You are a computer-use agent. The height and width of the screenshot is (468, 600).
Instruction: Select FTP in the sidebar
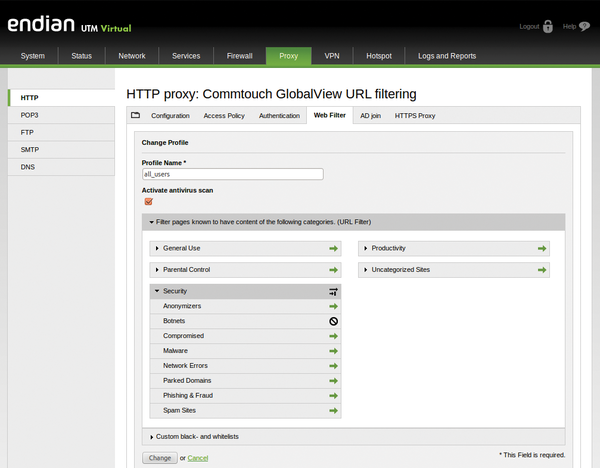click(61, 132)
